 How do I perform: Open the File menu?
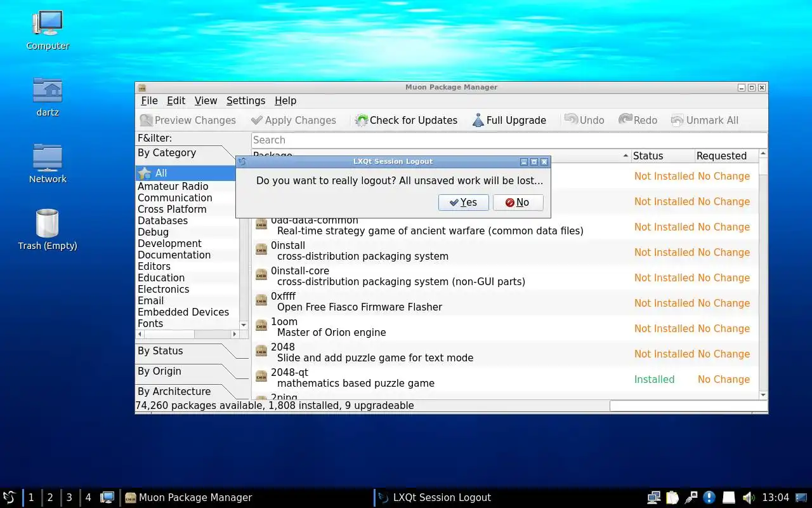pos(149,100)
